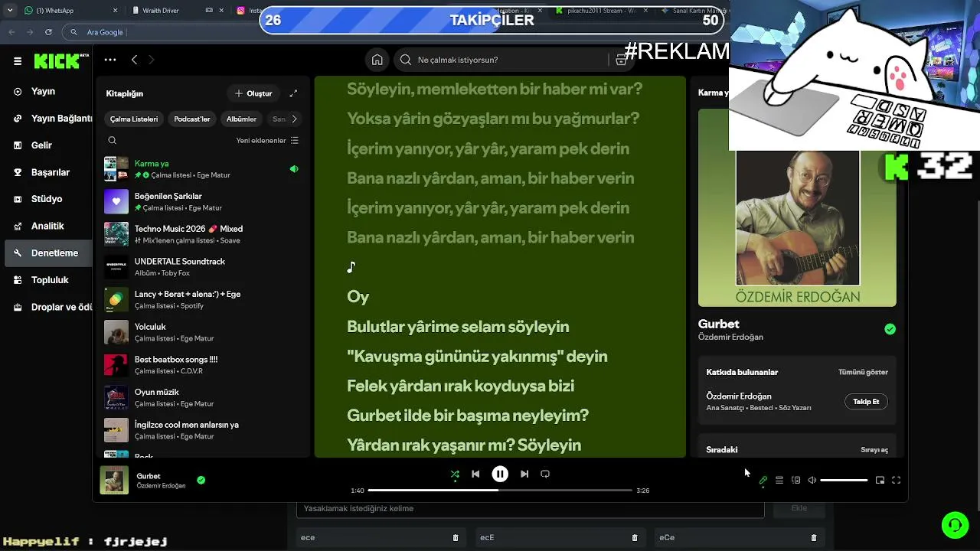The height and width of the screenshot is (551, 980).
Task: Search within the library
Action: click(x=112, y=141)
